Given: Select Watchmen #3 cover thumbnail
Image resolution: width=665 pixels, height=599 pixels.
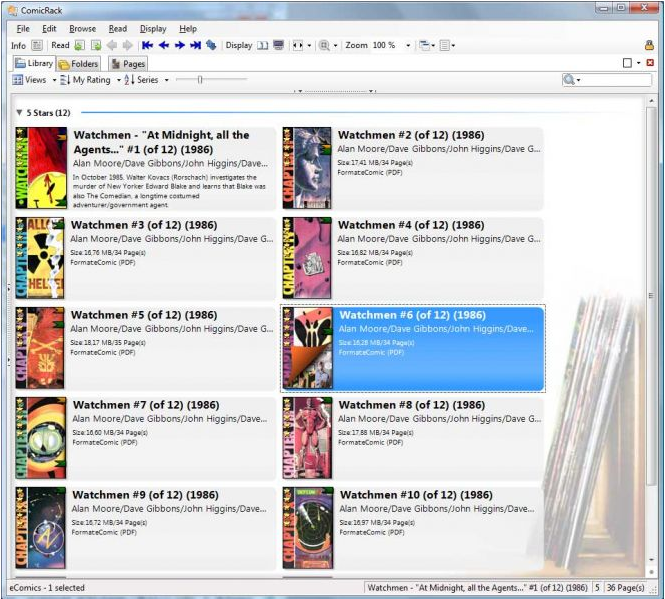Looking at the screenshot, I should [40, 258].
